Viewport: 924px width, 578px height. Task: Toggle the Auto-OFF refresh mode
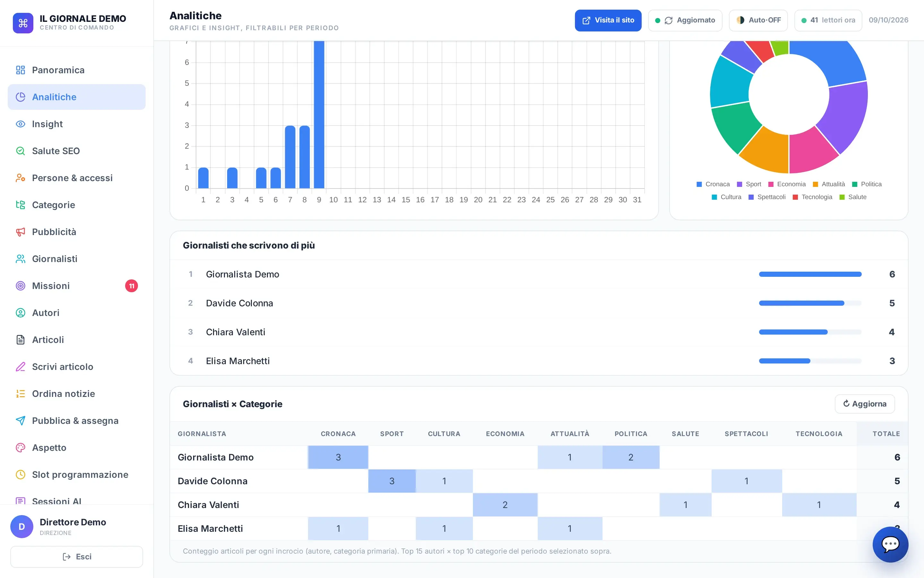(x=758, y=20)
